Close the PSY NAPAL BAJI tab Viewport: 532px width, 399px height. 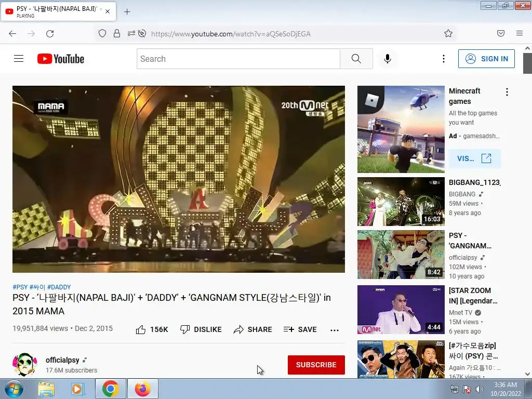click(x=108, y=11)
